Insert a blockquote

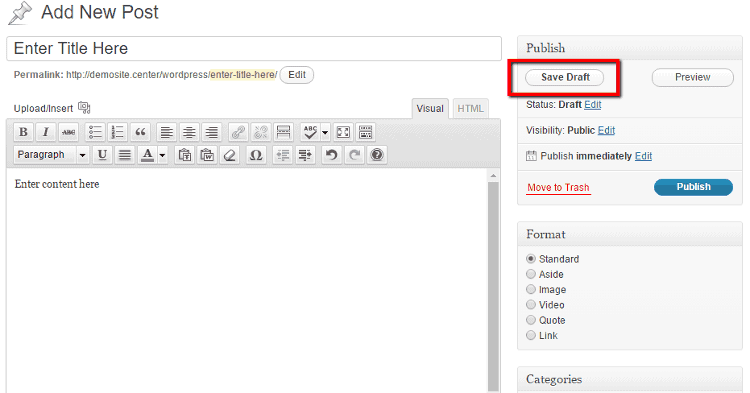click(140, 132)
